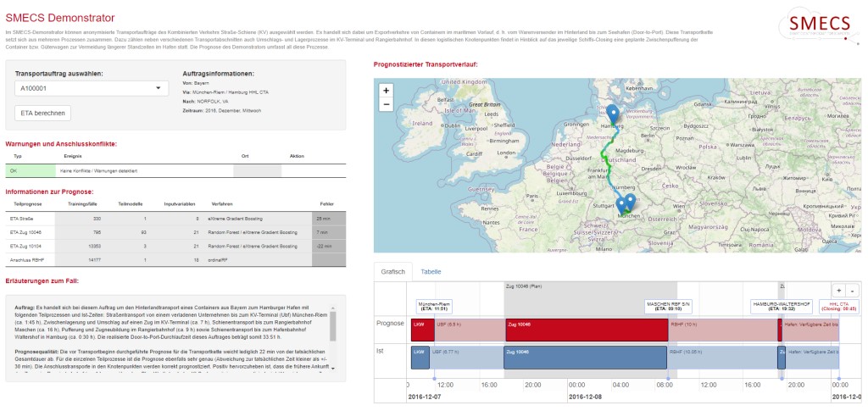
Task: Click the Hamburg map marker pin
Action: click(x=612, y=114)
